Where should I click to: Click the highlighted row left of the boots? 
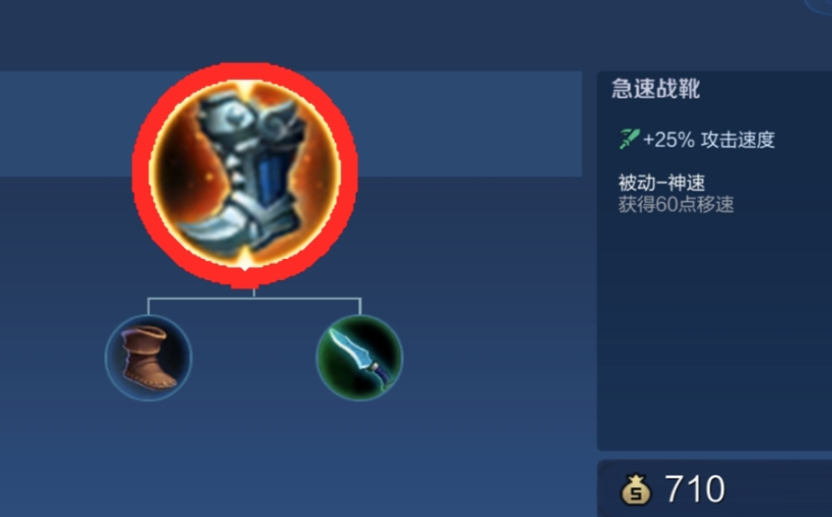coord(66,124)
